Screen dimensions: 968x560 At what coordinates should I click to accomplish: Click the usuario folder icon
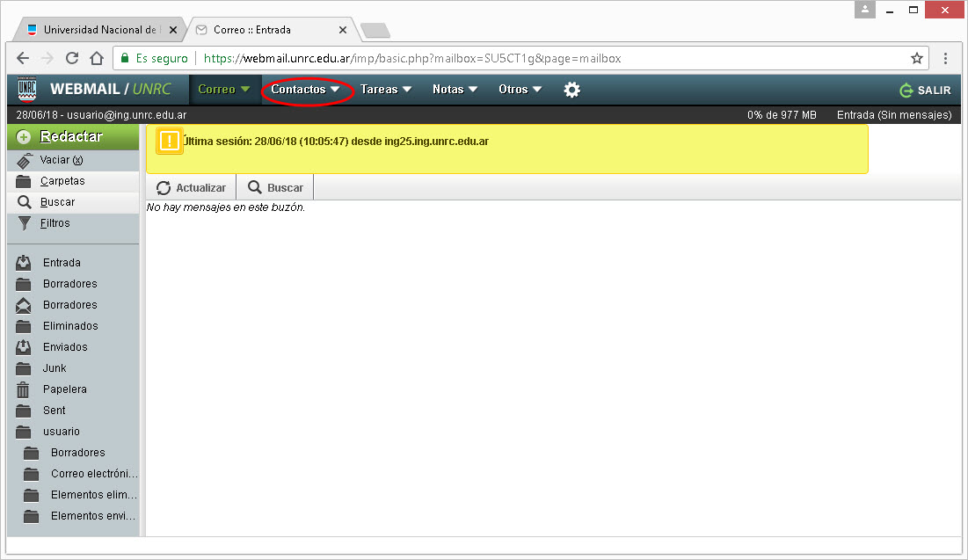pyautogui.click(x=24, y=432)
